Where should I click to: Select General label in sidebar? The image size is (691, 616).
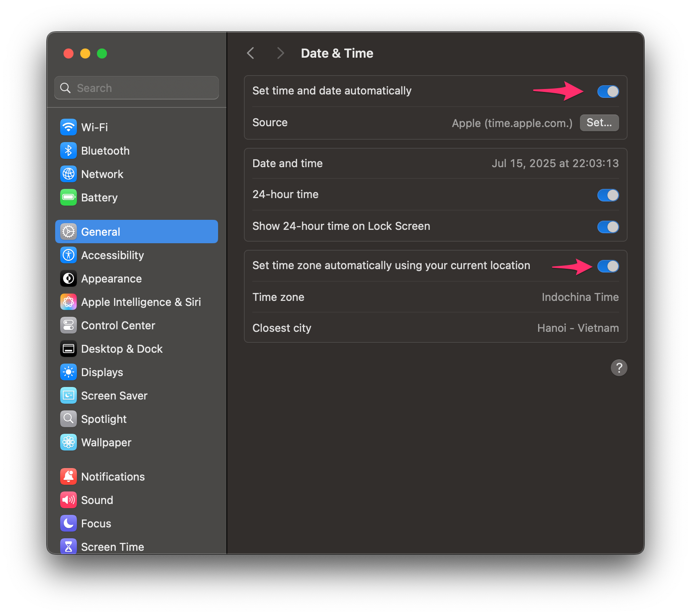(x=101, y=232)
